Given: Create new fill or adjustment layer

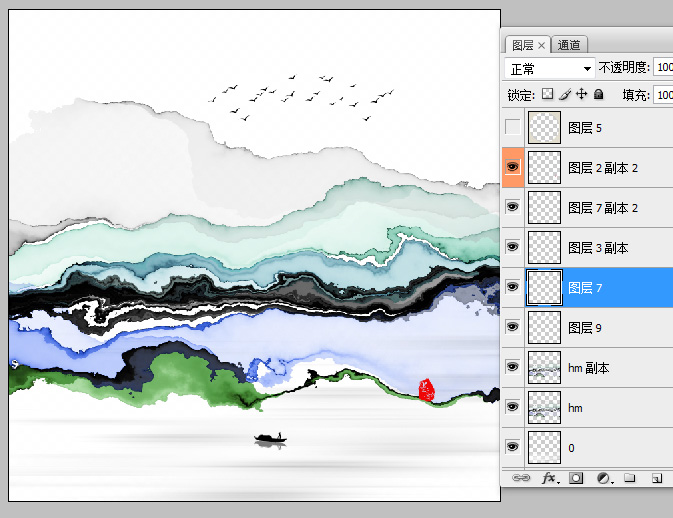Looking at the screenshot, I should pos(604,478).
